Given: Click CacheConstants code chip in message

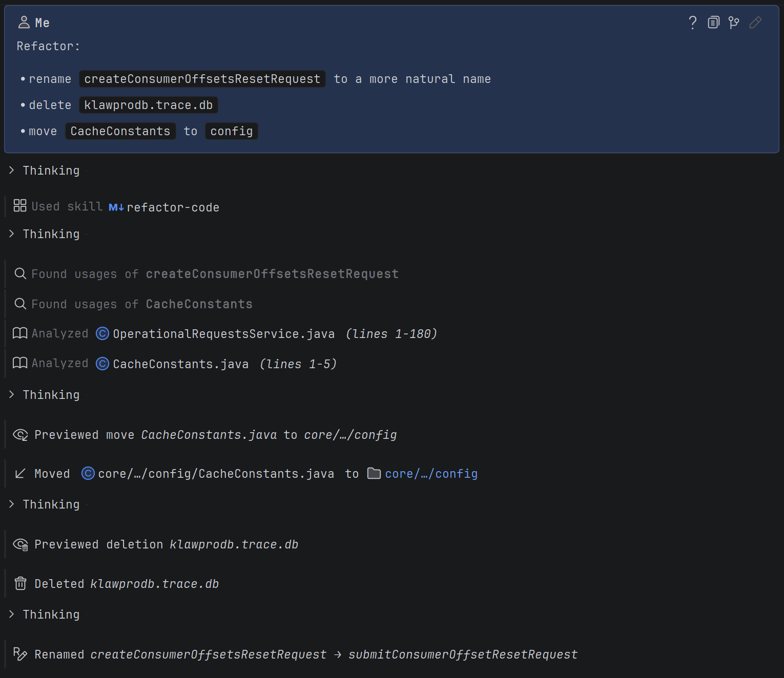Looking at the screenshot, I should coord(120,131).
